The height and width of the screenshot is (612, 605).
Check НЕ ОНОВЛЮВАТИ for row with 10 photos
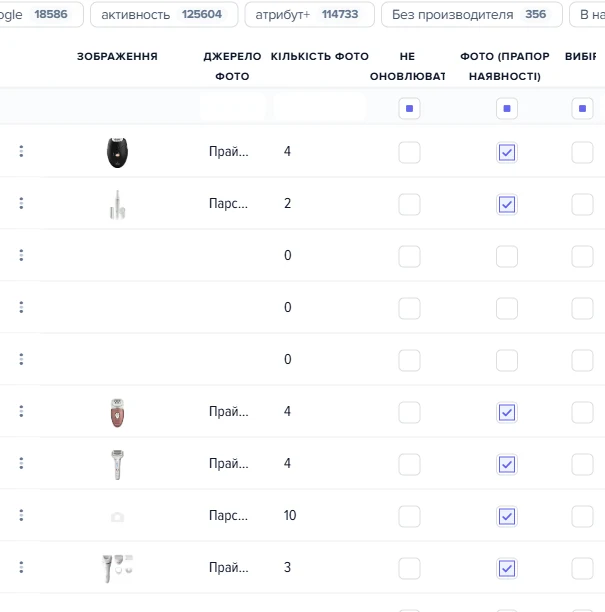[x=409, y=516]
